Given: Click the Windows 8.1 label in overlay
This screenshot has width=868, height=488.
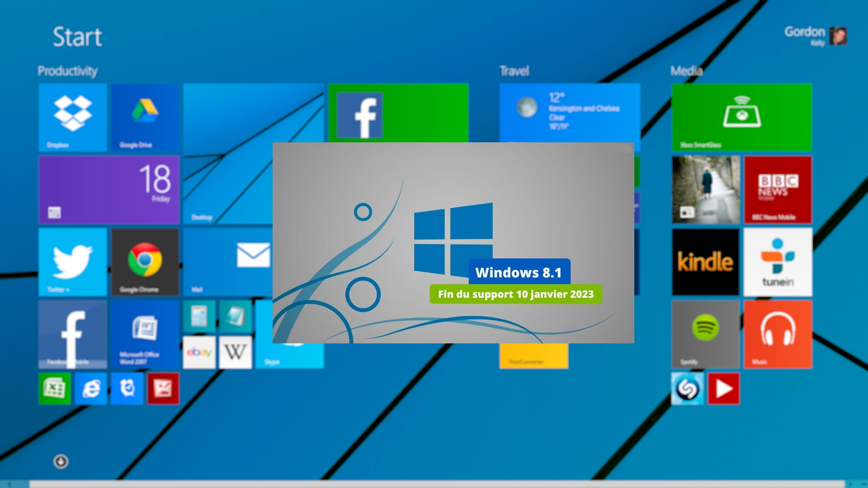Looking at the screenshot, I should click(519, 272).
